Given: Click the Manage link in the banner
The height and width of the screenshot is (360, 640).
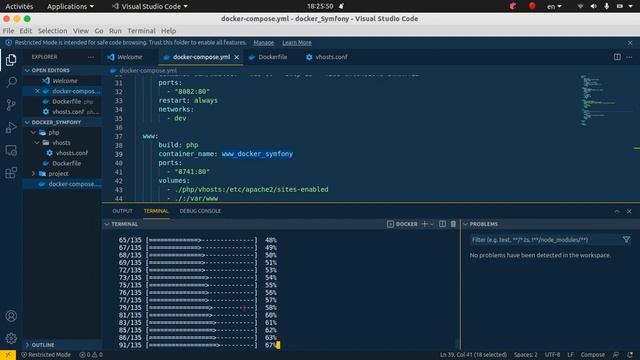Looking at the screenshot, I should click(x=264, y=42).
